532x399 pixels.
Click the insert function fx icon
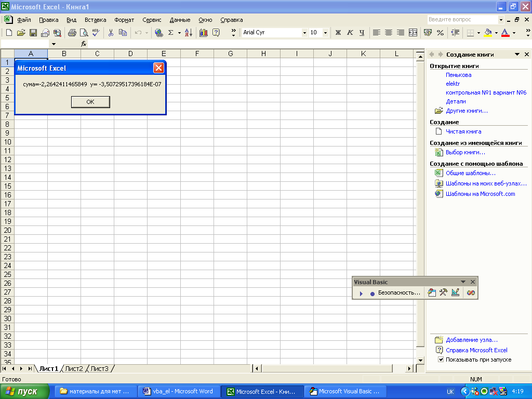coord(84,44)
